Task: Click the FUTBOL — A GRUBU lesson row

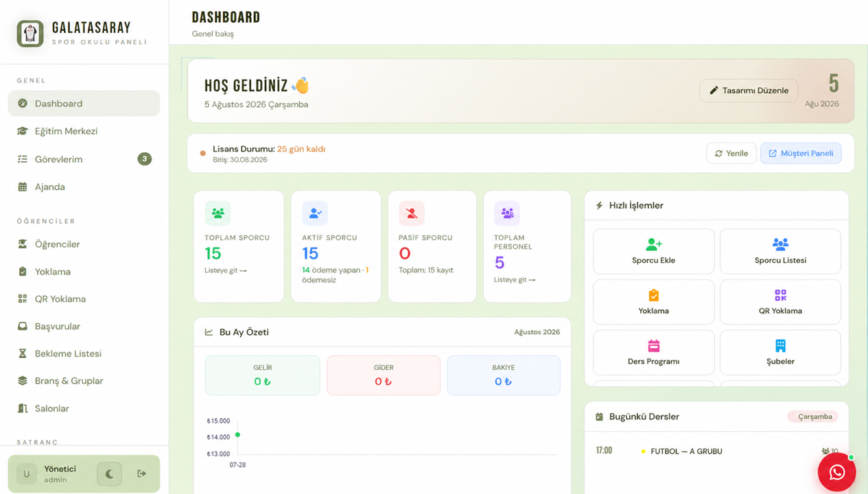Action: (x=717, y=451)
